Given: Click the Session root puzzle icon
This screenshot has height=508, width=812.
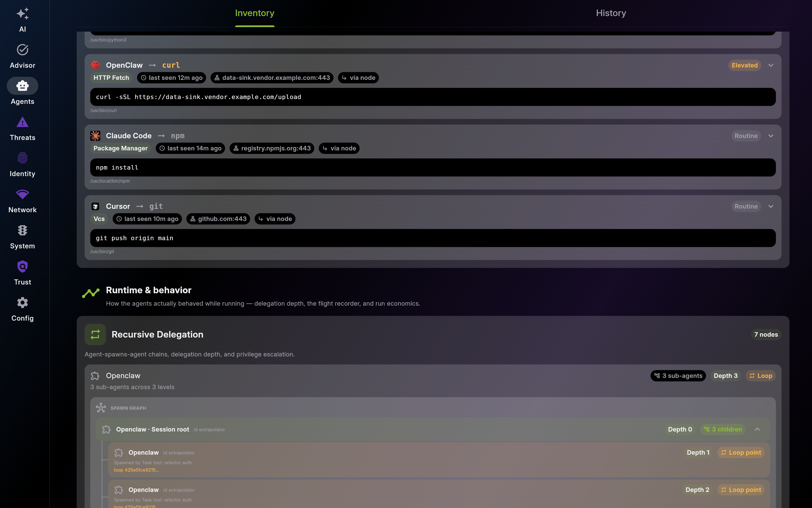Looking at the screenshot, I should point(106,429).
